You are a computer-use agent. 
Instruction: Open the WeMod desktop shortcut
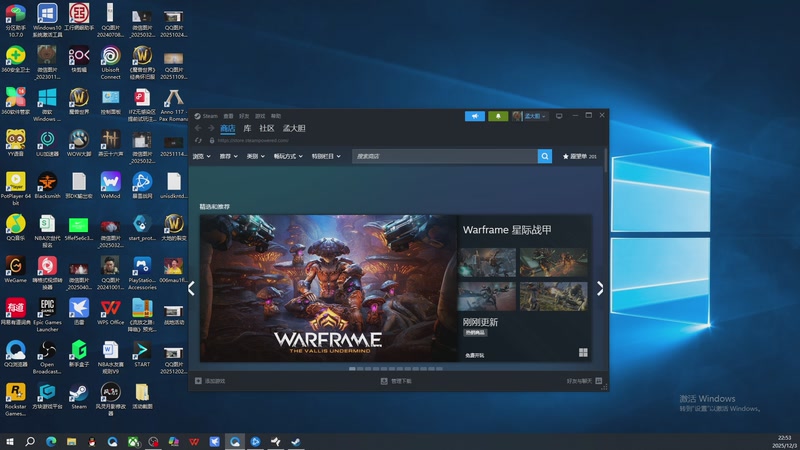pyautogui.click(x=111, y=185)
